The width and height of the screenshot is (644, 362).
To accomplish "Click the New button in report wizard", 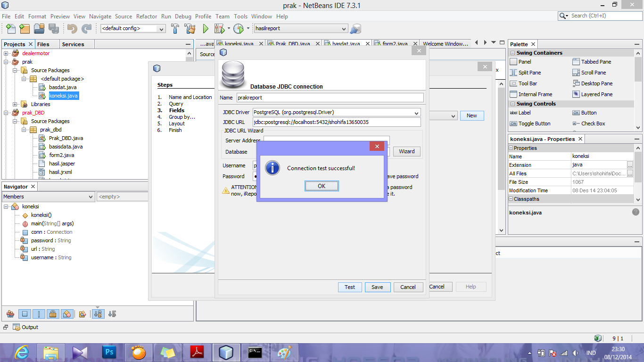I will 471,115.
